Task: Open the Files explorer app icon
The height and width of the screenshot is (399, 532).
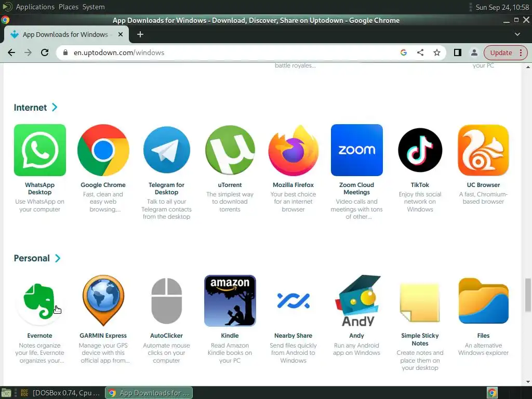Action: pos(483,301)
